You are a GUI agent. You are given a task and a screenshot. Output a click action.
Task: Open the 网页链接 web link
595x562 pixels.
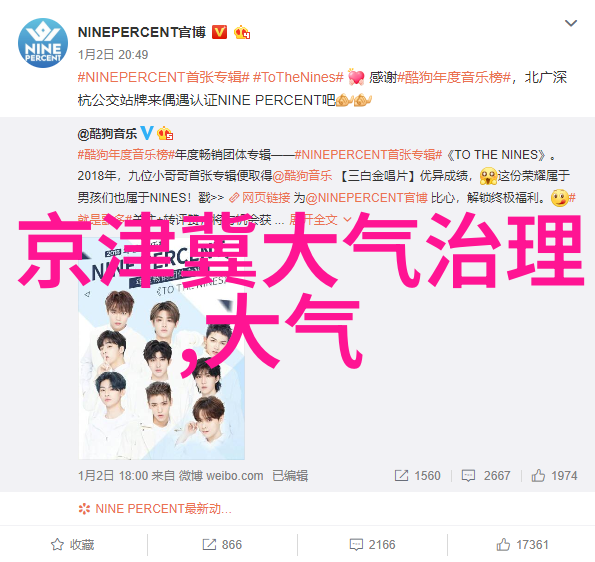point(260,198)
